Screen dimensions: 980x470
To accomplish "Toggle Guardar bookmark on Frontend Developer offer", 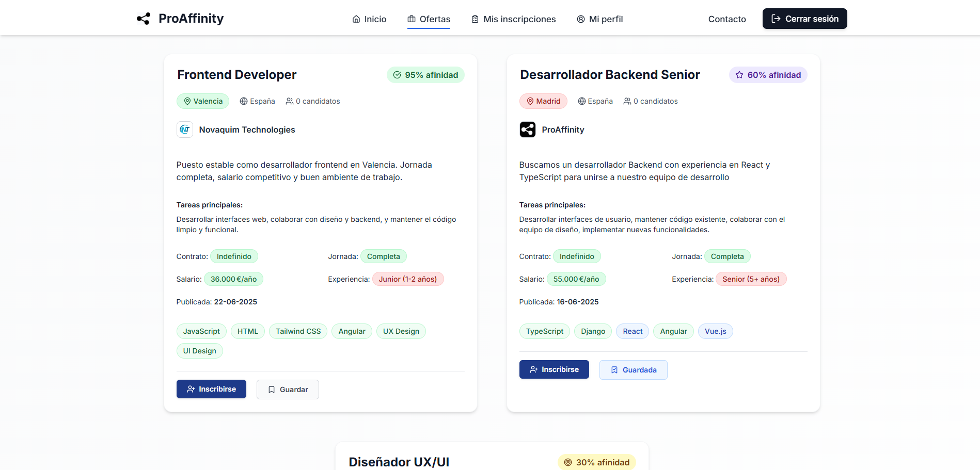I will point(288,390).
